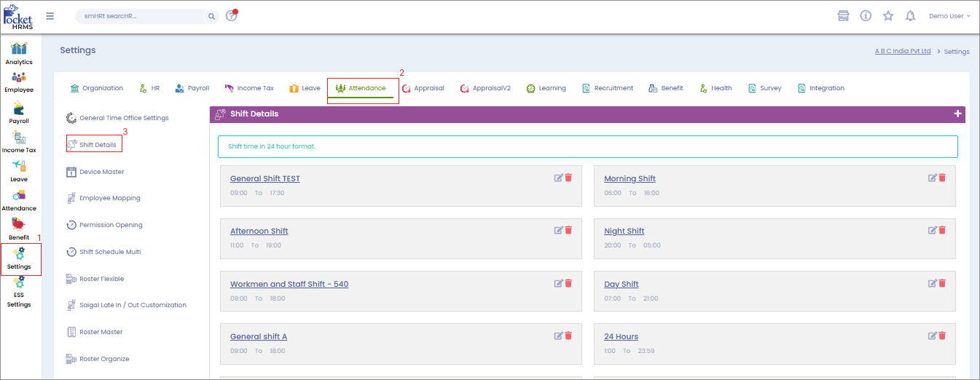The width and height of the screenshot is (980, 380).
Task: Edit the Morning Shift entry
Action: click(932, 178)
